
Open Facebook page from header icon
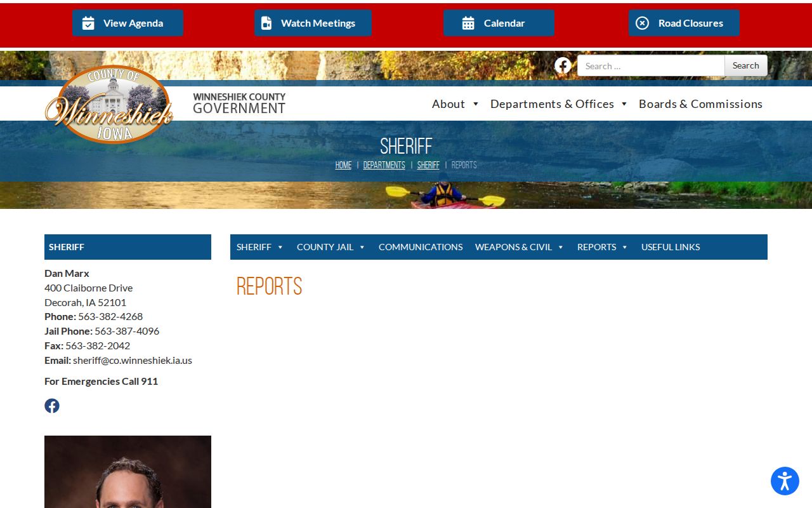563,65
